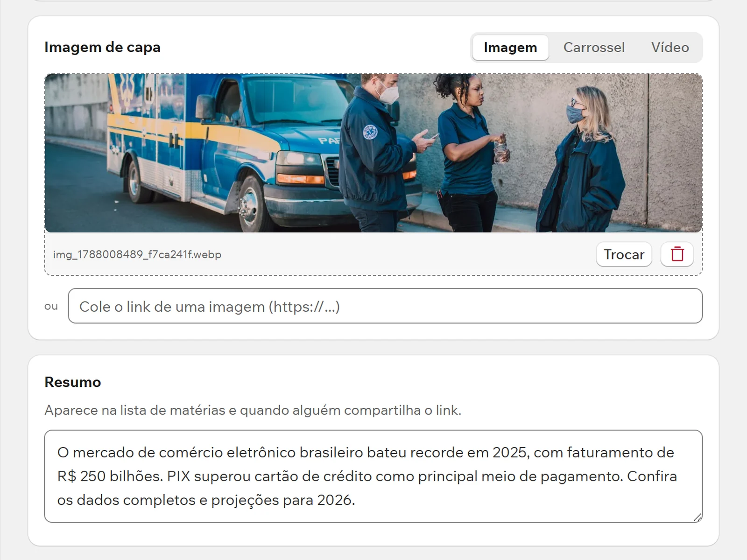Click the ambulance cover image thumbnail

[x=373, y=153]
